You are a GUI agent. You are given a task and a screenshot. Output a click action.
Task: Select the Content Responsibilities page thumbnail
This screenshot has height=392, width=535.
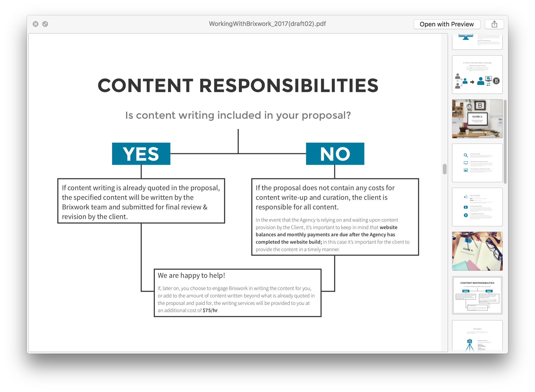click(477, 295)
